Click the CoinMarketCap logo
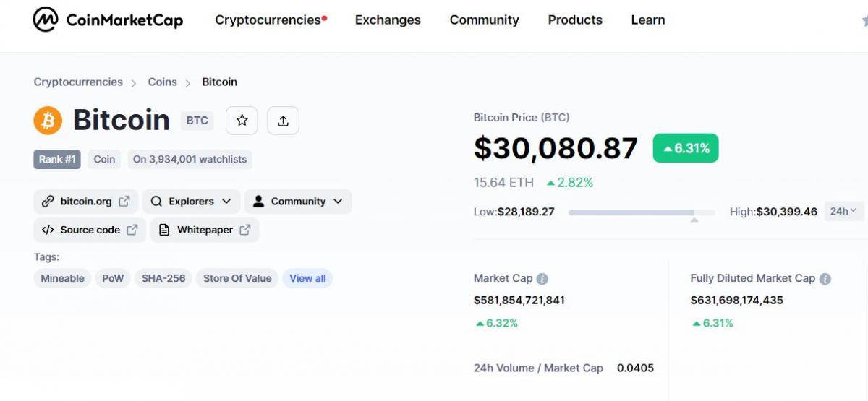Image resolution: width=868 pixels, height=401 pixels. 108,20
